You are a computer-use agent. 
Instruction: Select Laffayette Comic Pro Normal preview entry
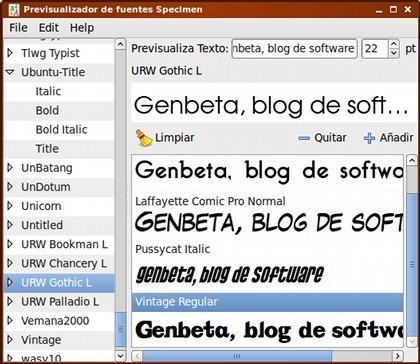pyautogui.click(x=210, y=201)
